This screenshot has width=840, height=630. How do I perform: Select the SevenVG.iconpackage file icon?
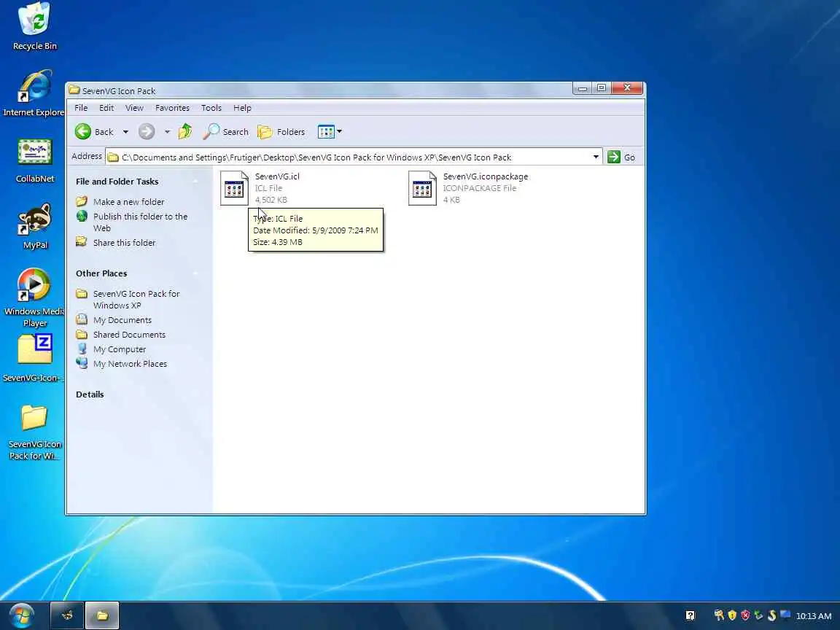point(423,188)
